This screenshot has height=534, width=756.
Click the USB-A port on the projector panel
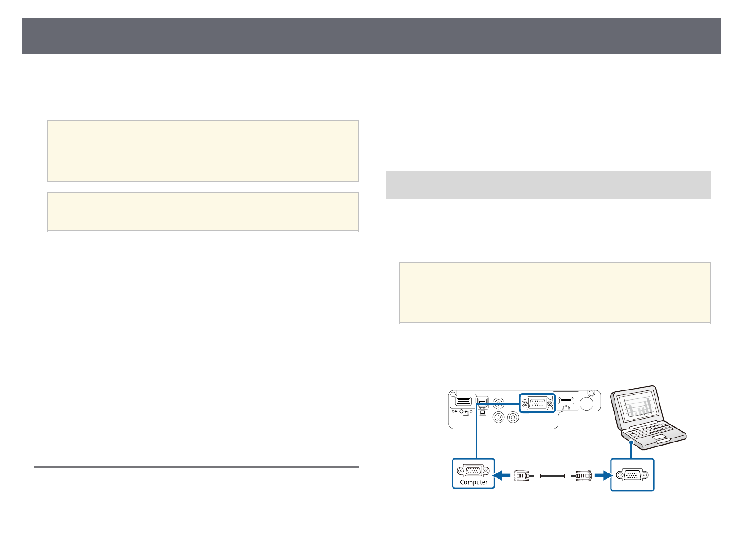(x=464, y=401)
